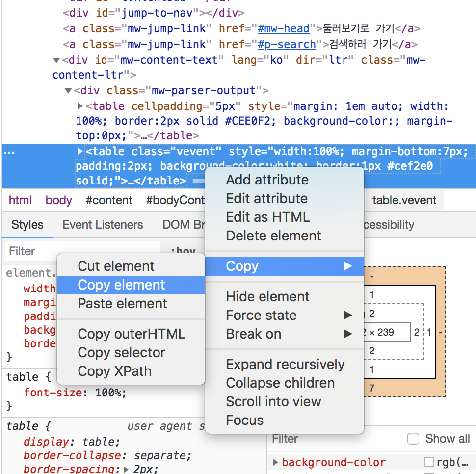Screen dimensions: 476x474
Task: Click the table.vevent breadcrumb
Action: (x=404, y=200)
